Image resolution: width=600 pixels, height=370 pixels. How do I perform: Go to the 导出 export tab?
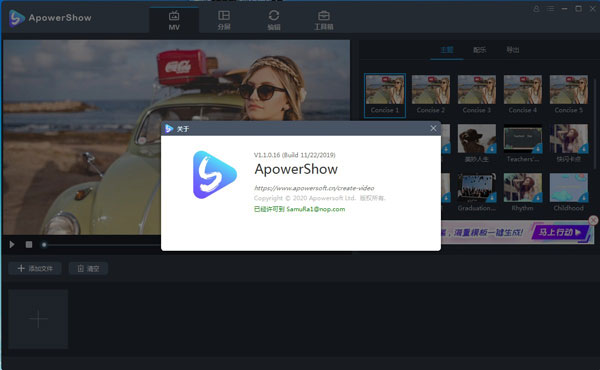(x=512, y=50)
